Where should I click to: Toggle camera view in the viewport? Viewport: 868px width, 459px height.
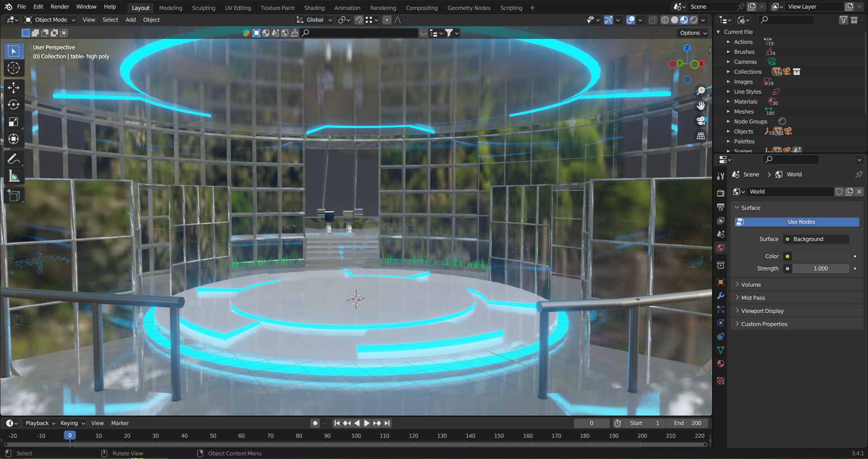coord(701,121)
